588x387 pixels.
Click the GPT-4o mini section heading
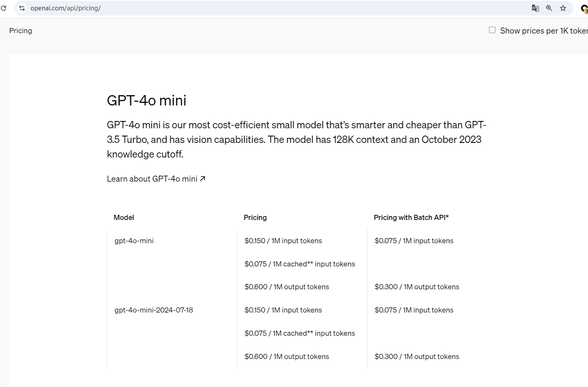(146, 100)
